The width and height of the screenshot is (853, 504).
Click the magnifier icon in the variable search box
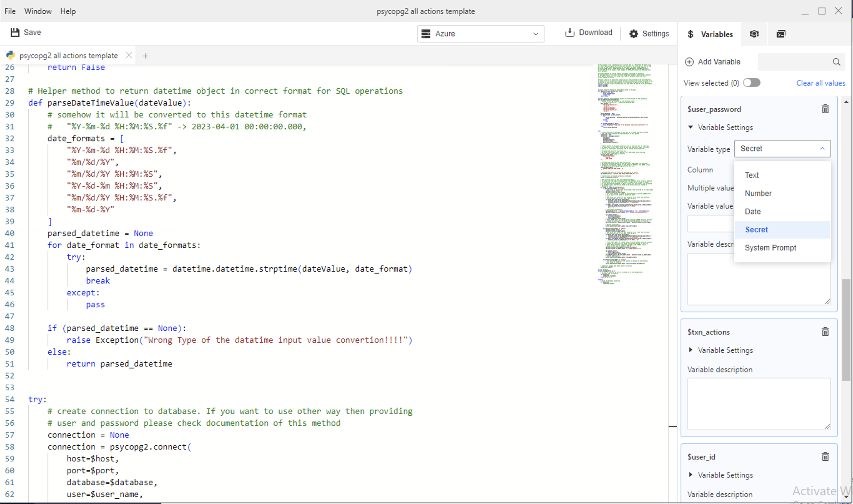click(836, 62)
